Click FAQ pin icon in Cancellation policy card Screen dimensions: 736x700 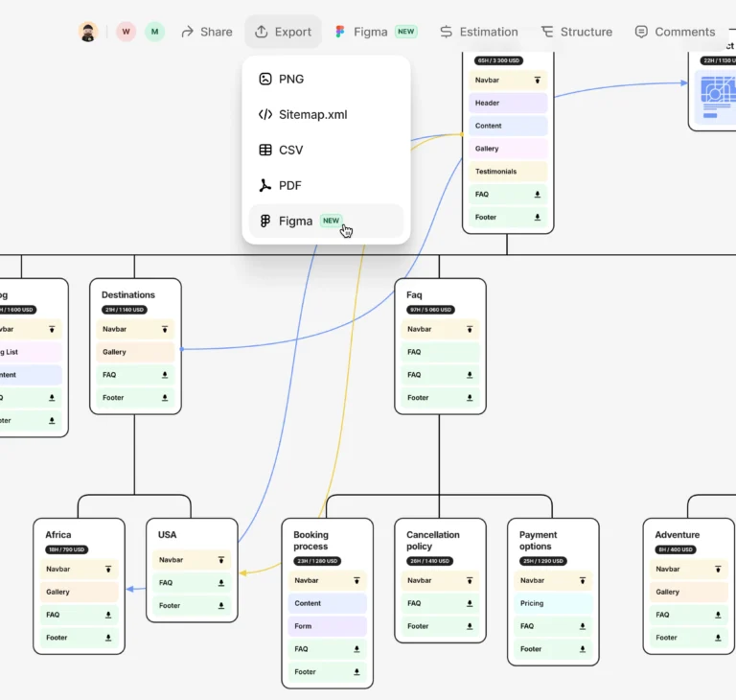click(470, 603)
